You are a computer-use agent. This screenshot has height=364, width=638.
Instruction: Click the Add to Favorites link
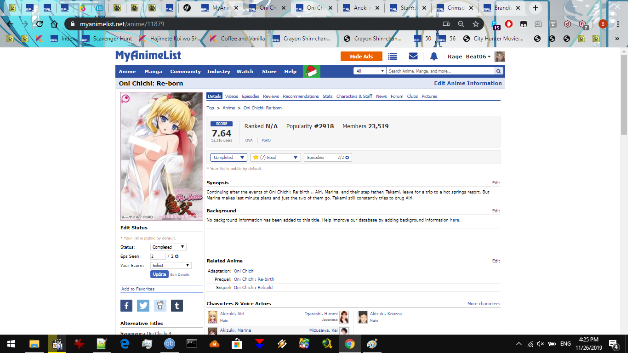pyautogui.click(x=138, y=289)
